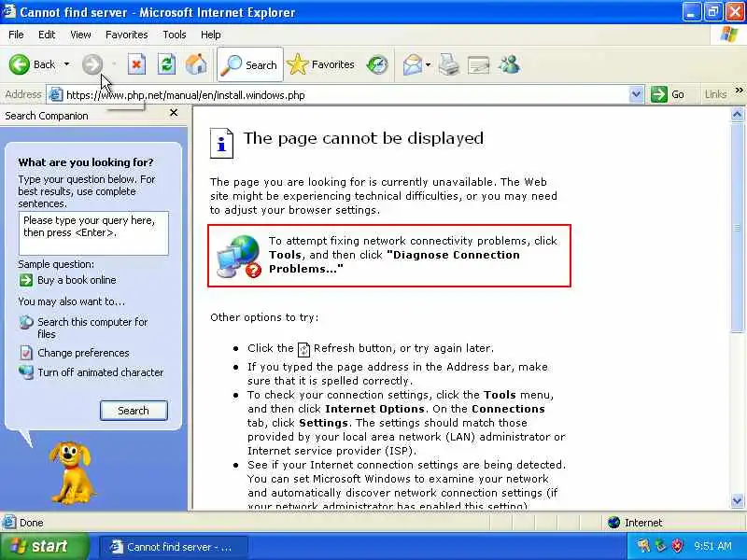Click page scrollbar down arrow
This screenshot has height=560, width=747.
[x=737, y=501]
